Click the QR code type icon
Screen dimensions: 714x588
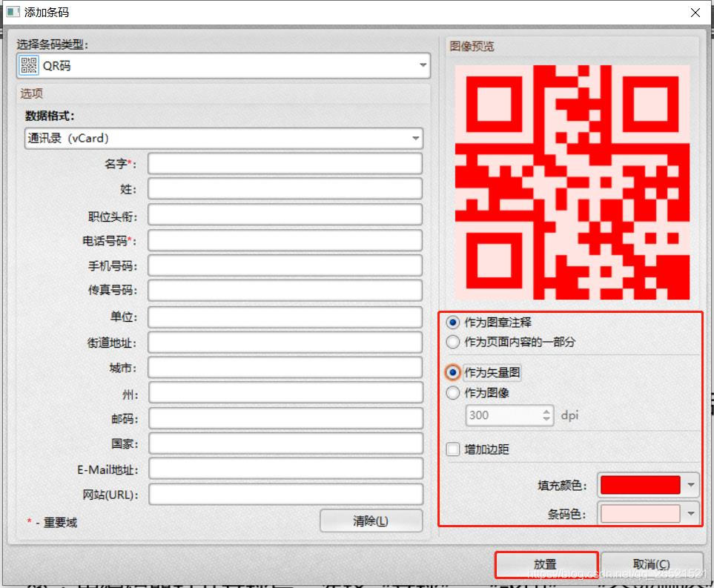tap(28, 65)
